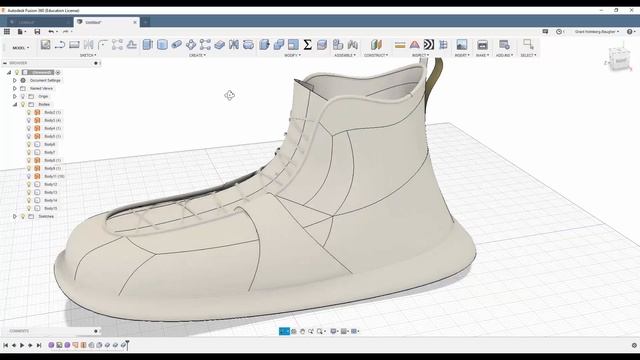Toggle visibility bulb of Body15
Screen dimensions: 640x360
[29, 208]
